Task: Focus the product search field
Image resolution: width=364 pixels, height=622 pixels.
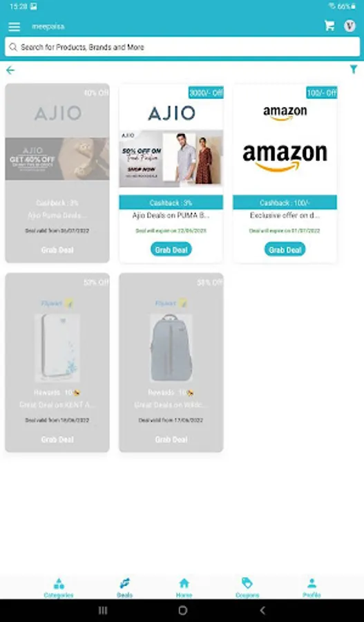Action: coord(182,47)
